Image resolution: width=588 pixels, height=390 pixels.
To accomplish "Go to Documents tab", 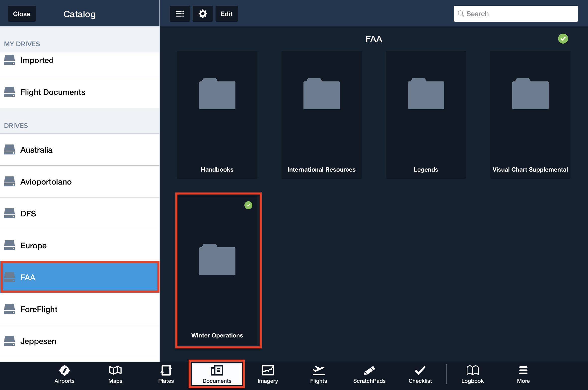I will coord(217,375).
